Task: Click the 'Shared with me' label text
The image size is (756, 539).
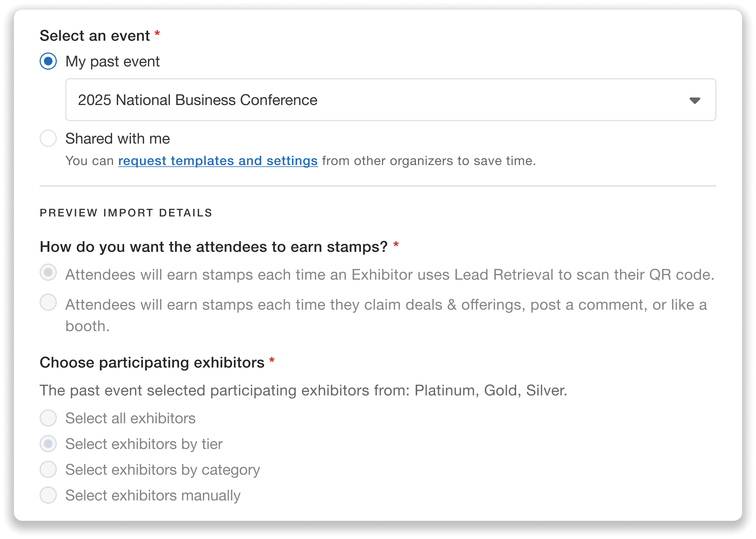Action: [117, 139]
